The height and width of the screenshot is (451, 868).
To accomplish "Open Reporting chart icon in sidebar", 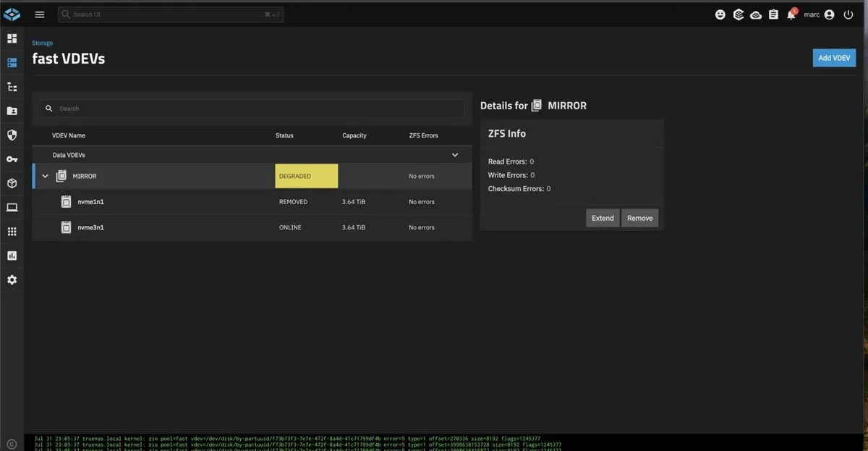I will (12, 256).
